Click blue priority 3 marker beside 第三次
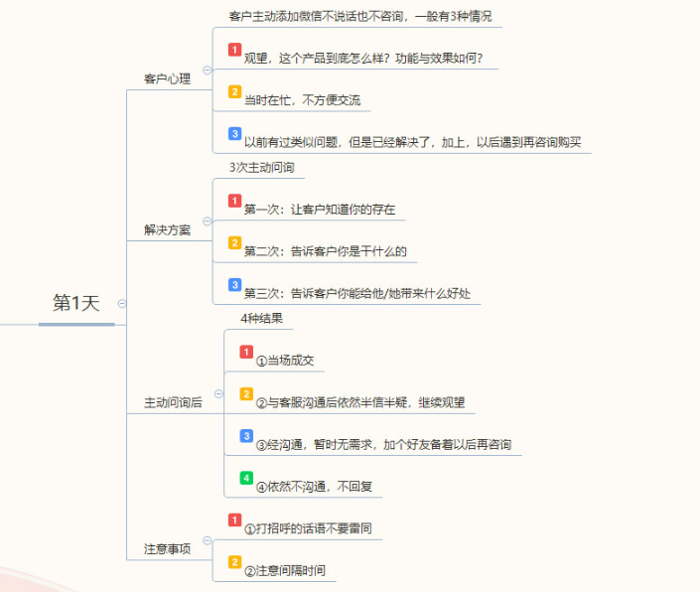Image resolution: width=700 pixels, height=592 pixels. pos(234,284)
